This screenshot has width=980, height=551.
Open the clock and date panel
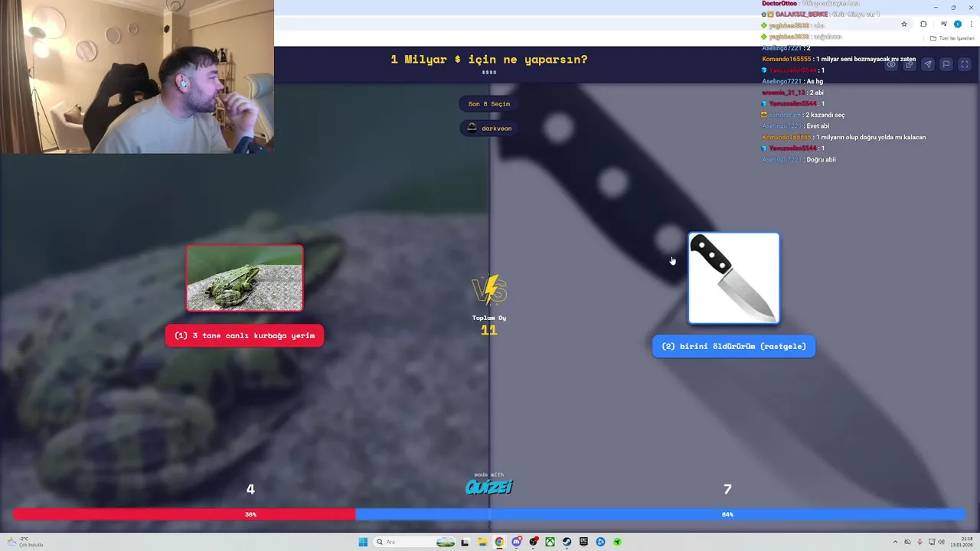coord(963,542)
